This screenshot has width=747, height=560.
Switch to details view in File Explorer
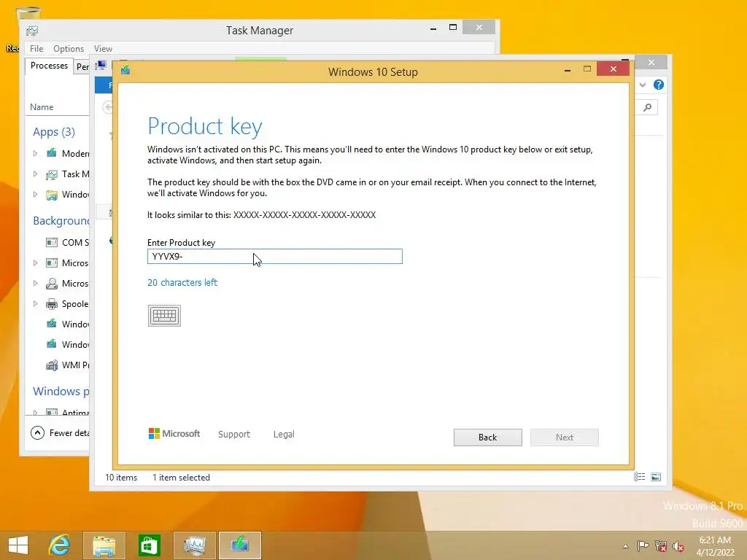639,477
